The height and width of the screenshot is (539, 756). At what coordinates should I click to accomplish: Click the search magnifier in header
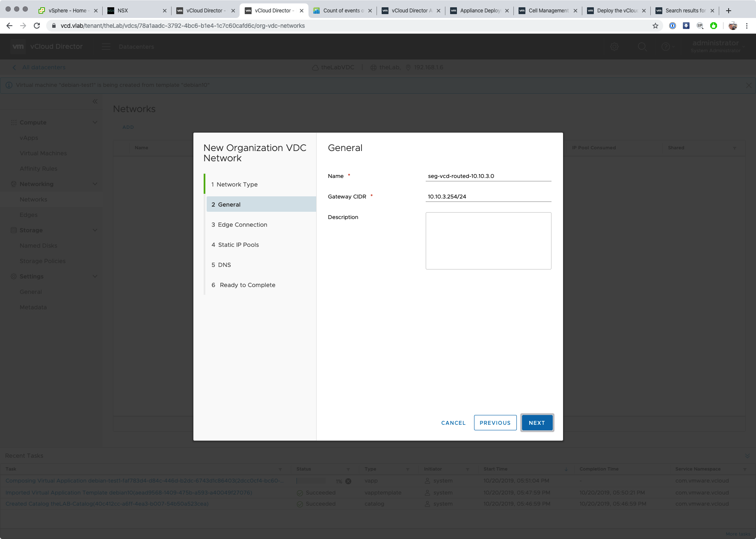pos(642,47)
